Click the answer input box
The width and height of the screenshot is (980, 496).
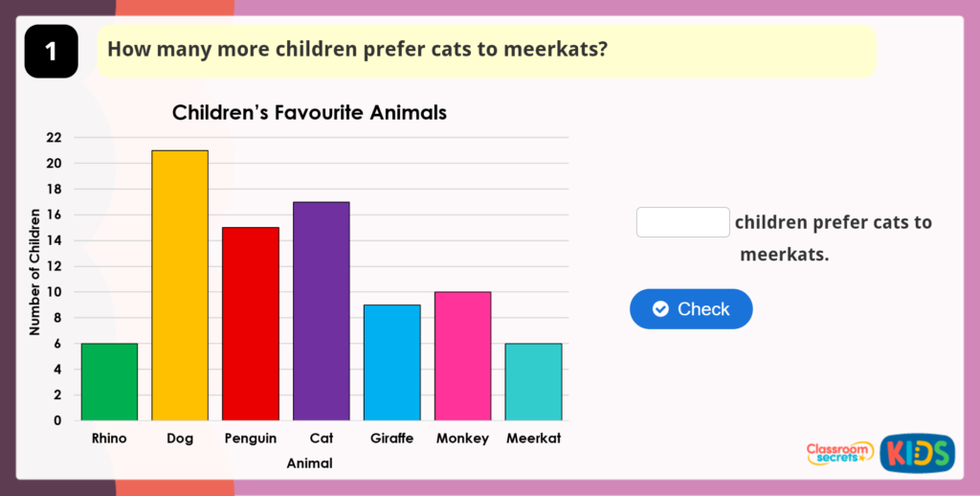[682, 222]
